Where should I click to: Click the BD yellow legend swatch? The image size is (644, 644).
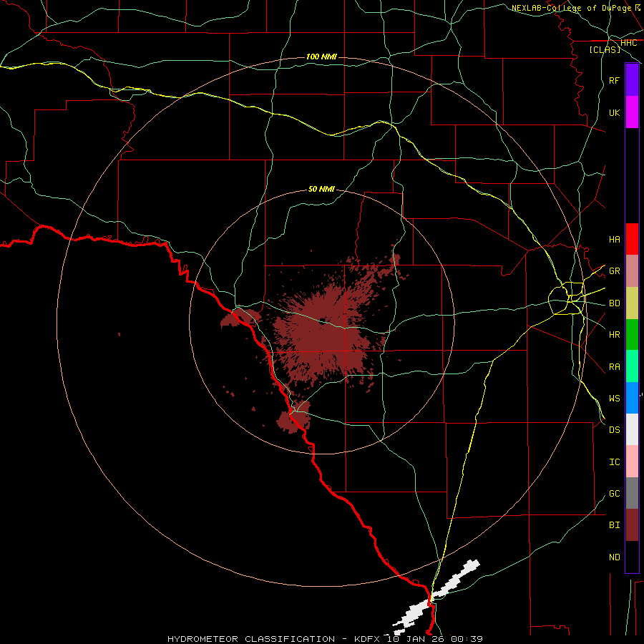(632, 303)
